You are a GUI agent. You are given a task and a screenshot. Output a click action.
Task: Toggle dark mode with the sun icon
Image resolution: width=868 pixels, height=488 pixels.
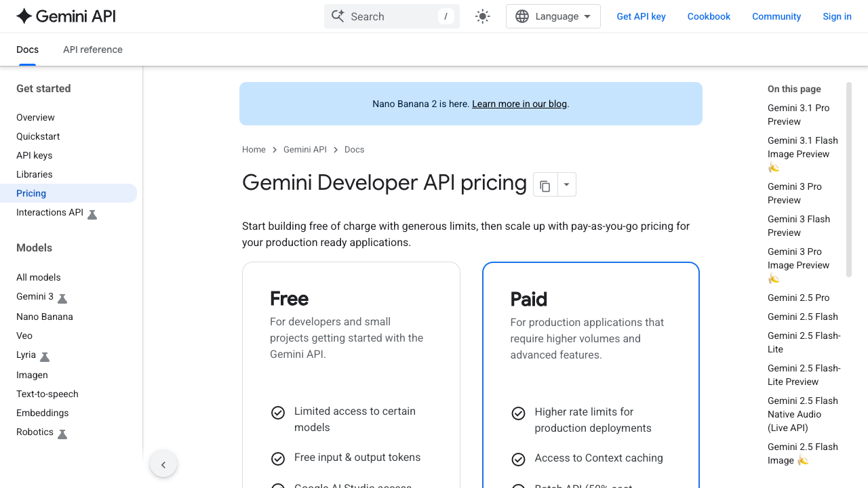(x=482, y=16)
